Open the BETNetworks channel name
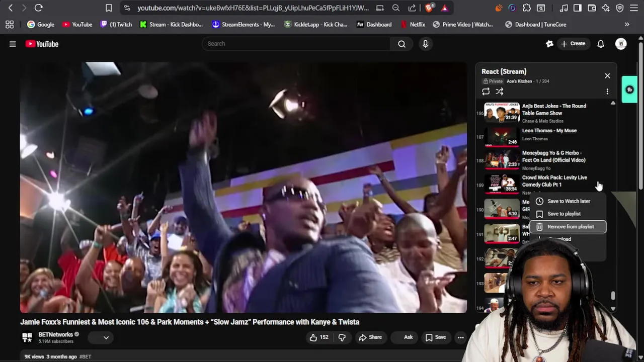Image resolution: width=644 pixels, height=362 pixels. click(x=55, y=334)
